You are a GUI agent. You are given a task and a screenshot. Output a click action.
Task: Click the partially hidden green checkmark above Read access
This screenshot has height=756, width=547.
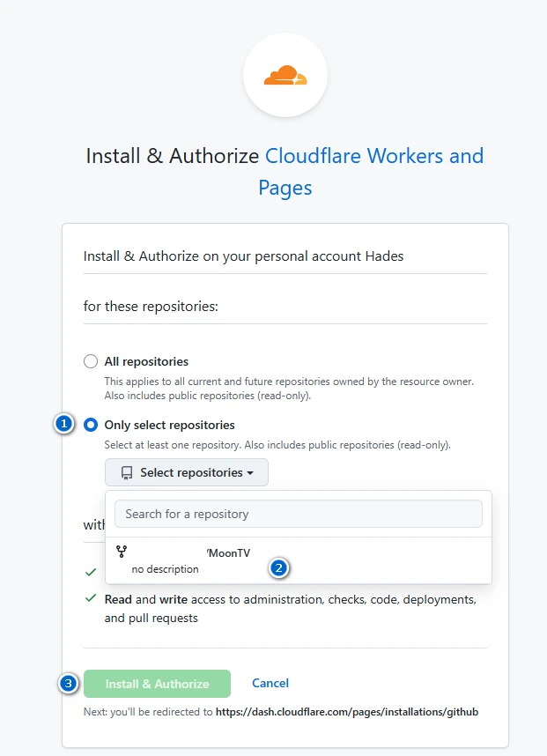[x=91, y=572]
